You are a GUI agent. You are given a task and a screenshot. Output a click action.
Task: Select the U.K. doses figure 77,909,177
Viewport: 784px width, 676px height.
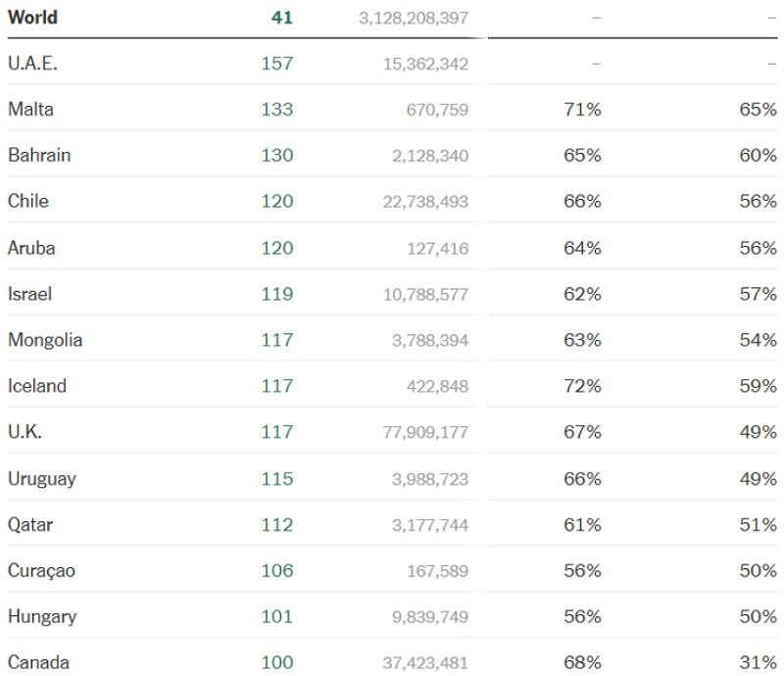tap(425, 432)
